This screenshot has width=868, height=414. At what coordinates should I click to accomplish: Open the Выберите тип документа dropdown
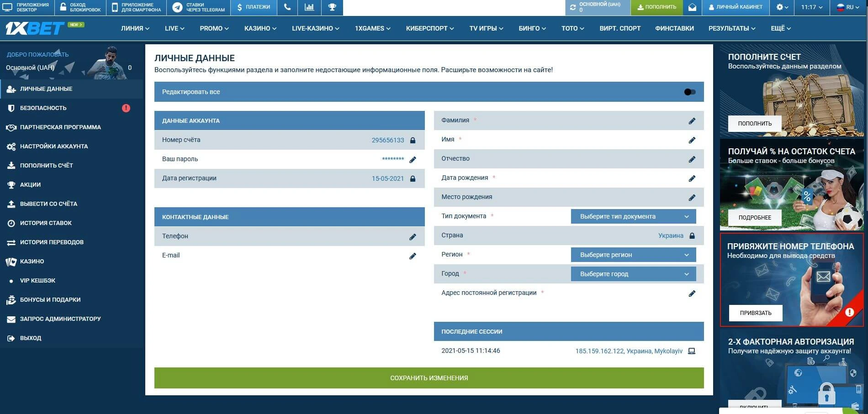click(633, 216)
